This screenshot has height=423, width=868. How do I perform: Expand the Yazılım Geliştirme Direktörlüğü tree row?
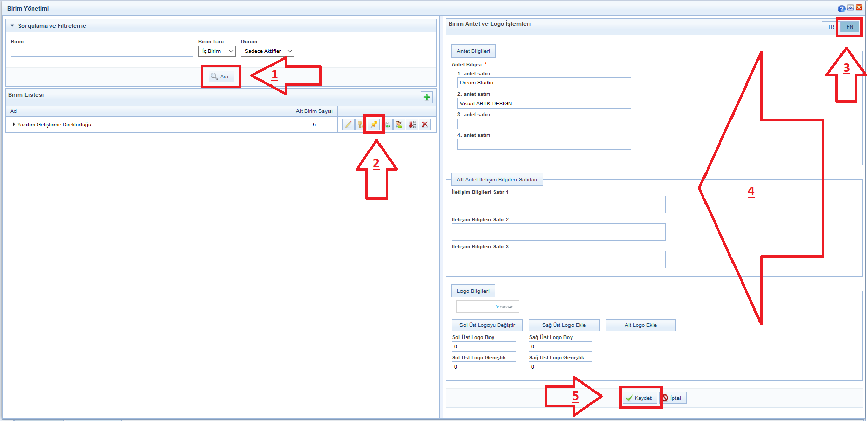pyautogui.click(x=14, y=125)
